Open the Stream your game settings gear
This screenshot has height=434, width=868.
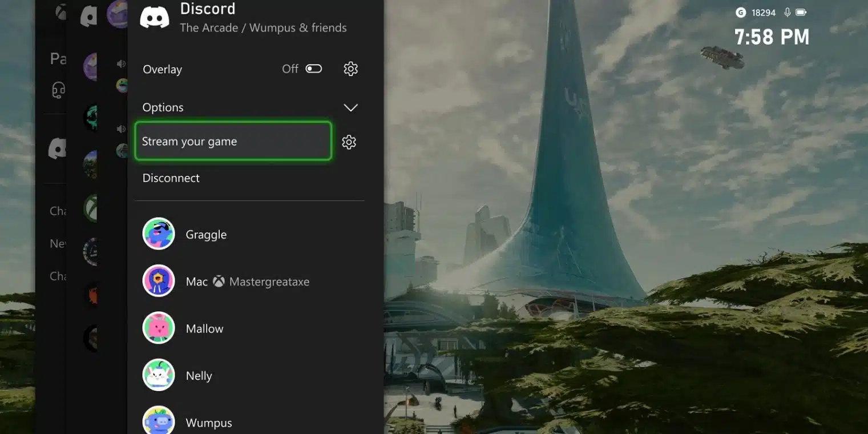(349, 142)
